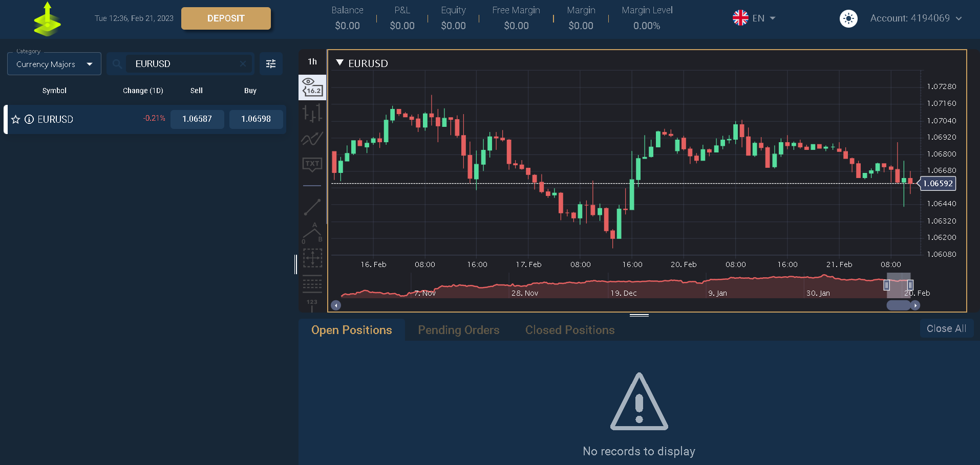Click the EURUSD Buy price 1.06598
The image size is (980, 465).
coord(256,119)
